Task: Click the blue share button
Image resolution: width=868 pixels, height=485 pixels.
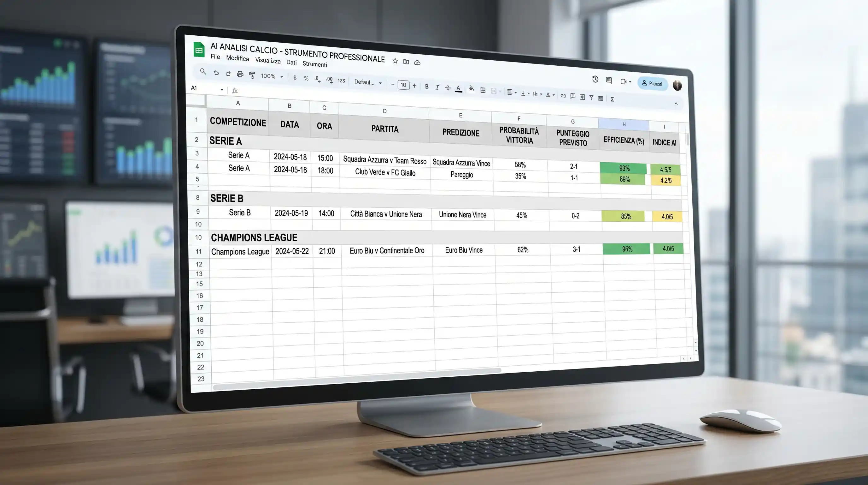Action: click(x=652, y=83)
